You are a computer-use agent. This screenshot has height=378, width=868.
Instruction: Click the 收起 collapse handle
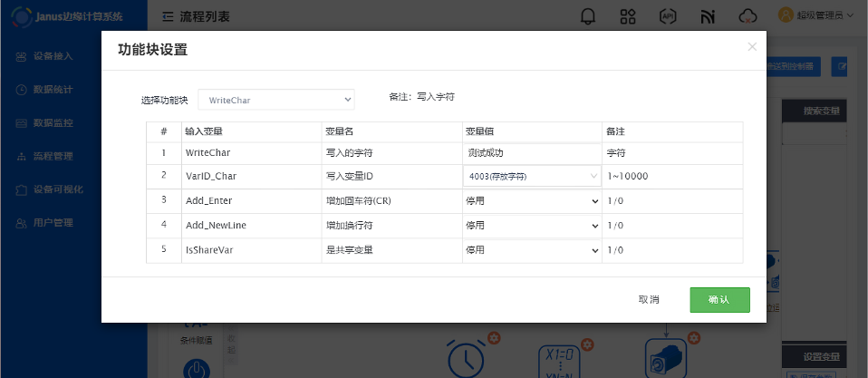[x=231, y=345]
